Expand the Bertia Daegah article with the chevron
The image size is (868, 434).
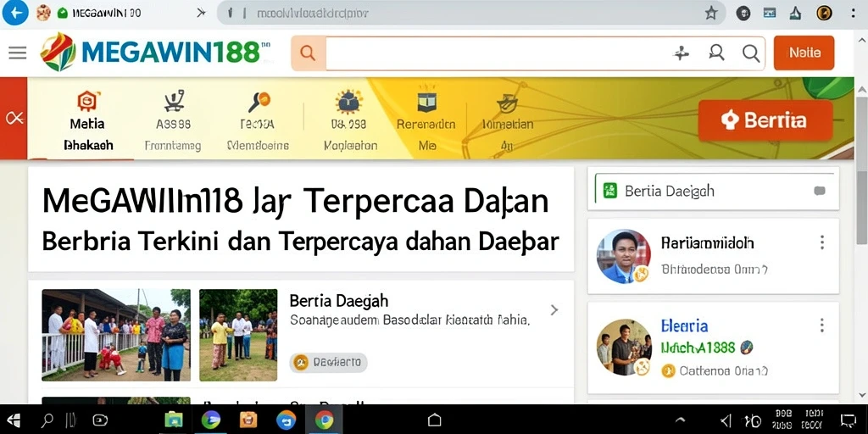[554, 310]
